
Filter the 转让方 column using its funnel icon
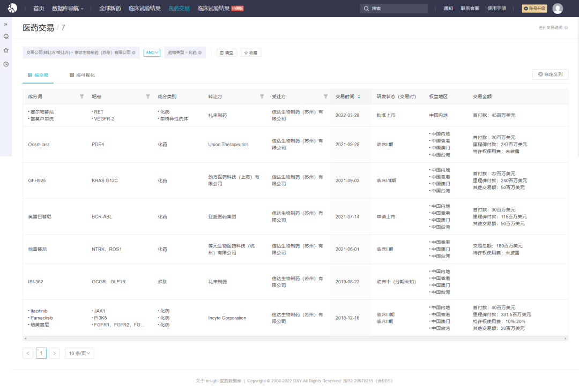click(262, 96)
